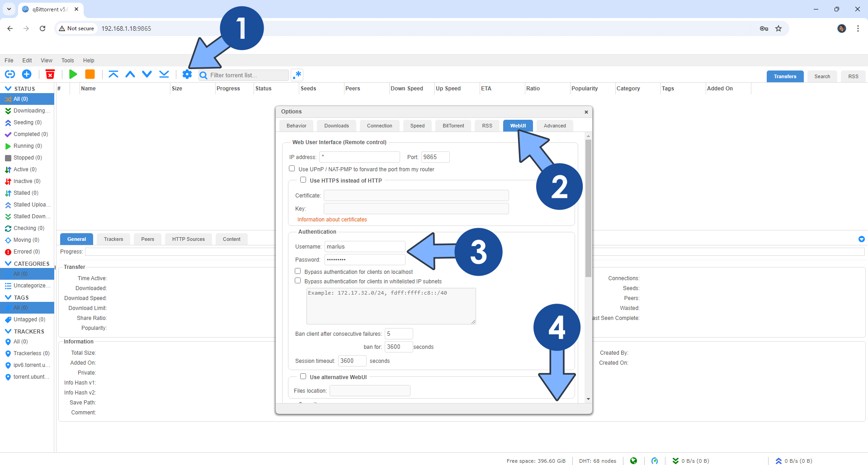This screenshot has height=465, width=868.
Task: Open the Help menu
Action: pos(89,61)
